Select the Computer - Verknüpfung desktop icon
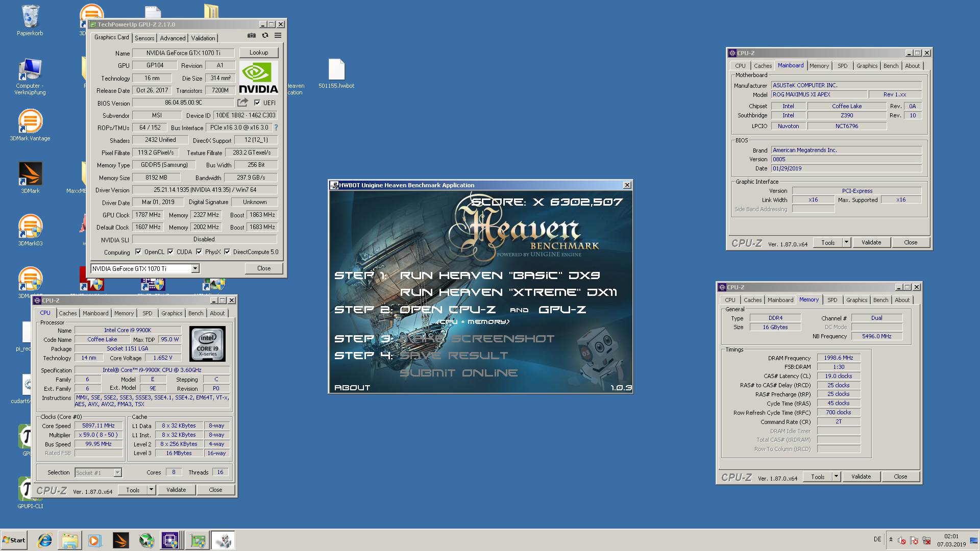 click(30, 77)
